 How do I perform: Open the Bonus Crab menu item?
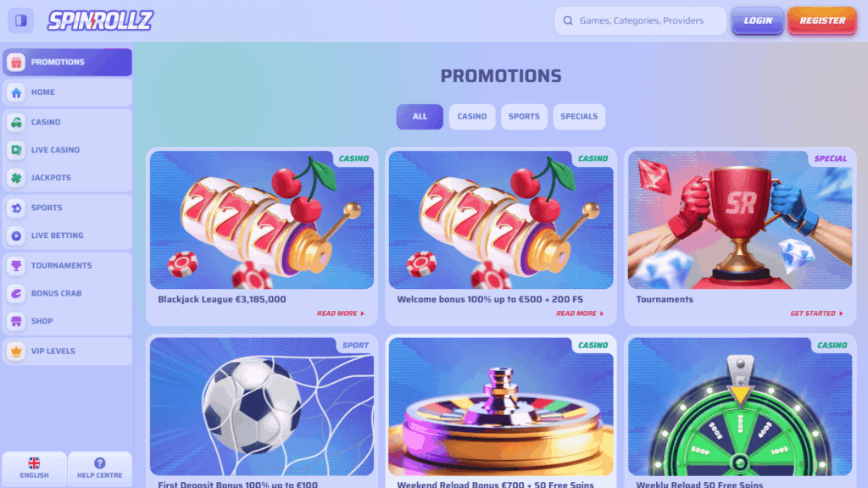point(68,293)
